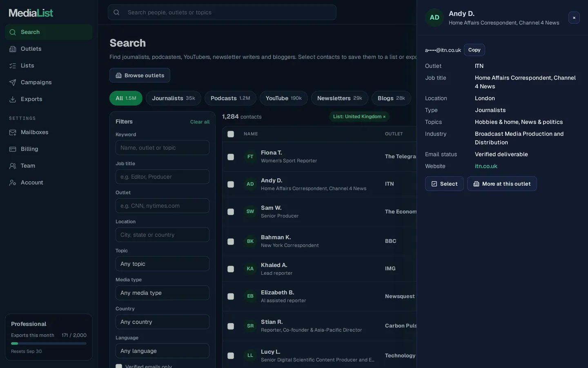Tick the checkbox for Andy D. row
The image size is (588, 368).
231,184
